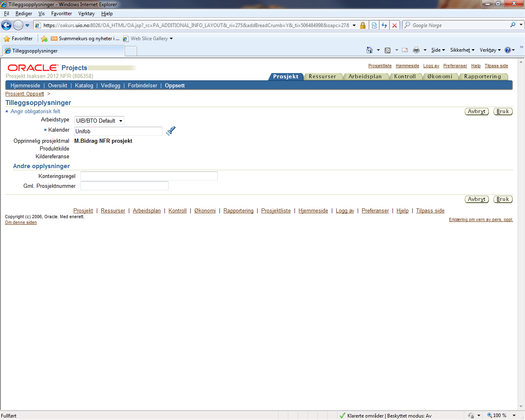Click the bottom Bruk button
Screen dimensions: 525x420
coord(503,199)
